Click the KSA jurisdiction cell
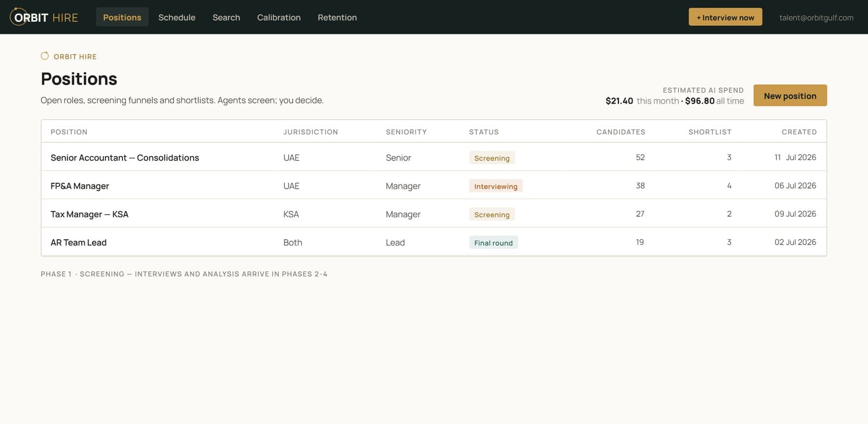The image size is (868, 424). click(291, 214)
